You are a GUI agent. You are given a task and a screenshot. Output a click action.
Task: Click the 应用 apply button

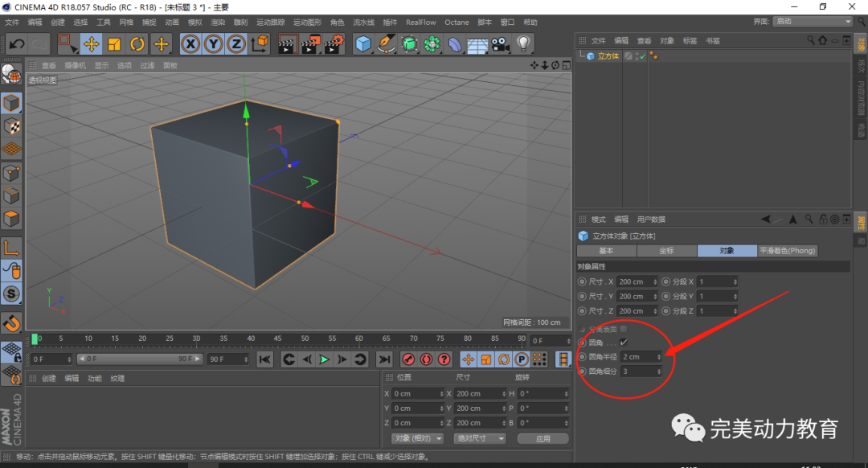pyautogui.click(x=542, y=438)
